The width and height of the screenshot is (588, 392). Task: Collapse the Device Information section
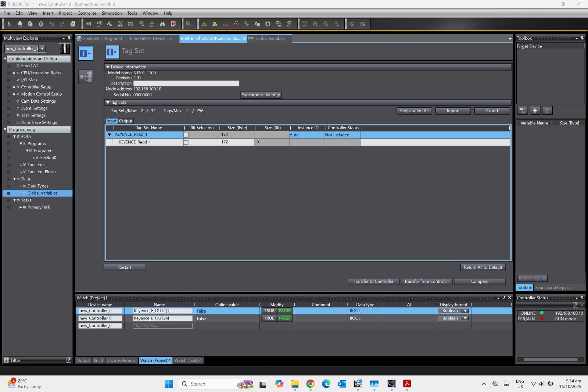[x=108, y=67]
